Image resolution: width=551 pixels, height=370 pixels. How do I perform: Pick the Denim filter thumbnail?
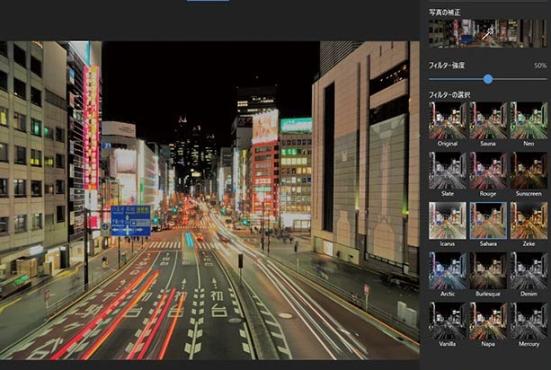coord(529,271)
